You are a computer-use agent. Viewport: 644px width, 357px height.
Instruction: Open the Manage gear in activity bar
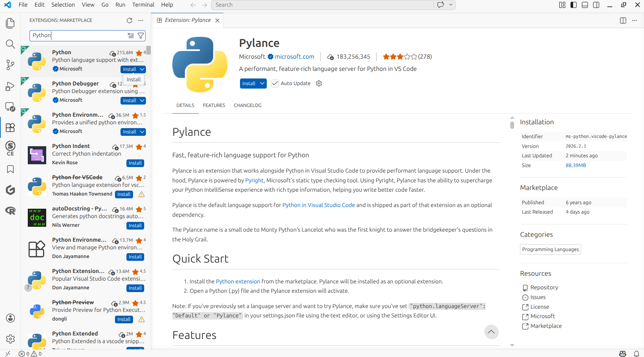click(x=10, y=339)
